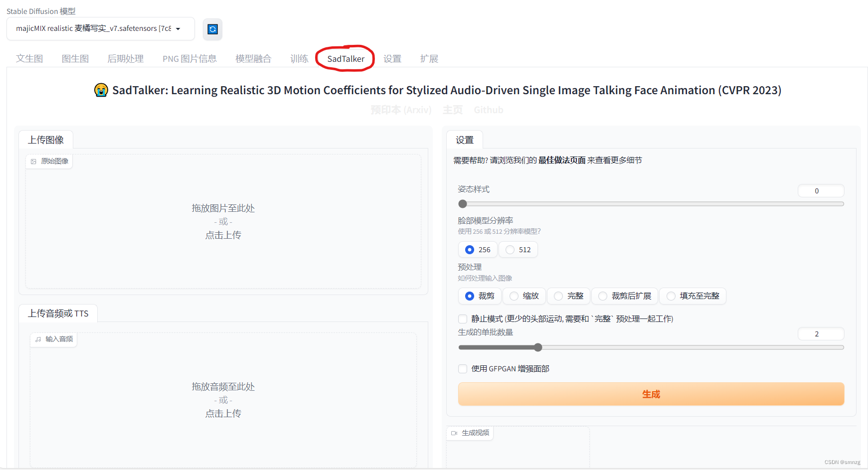Screen dimensions: 868x470
Task: Click the 生成的单批数量 number field
Action: tap(821, 334)
